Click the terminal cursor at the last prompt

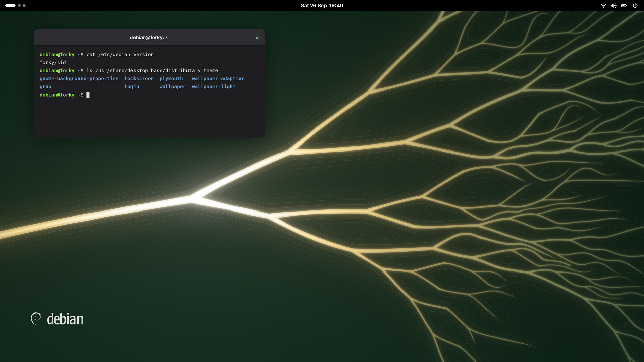(x=88, y=95)
